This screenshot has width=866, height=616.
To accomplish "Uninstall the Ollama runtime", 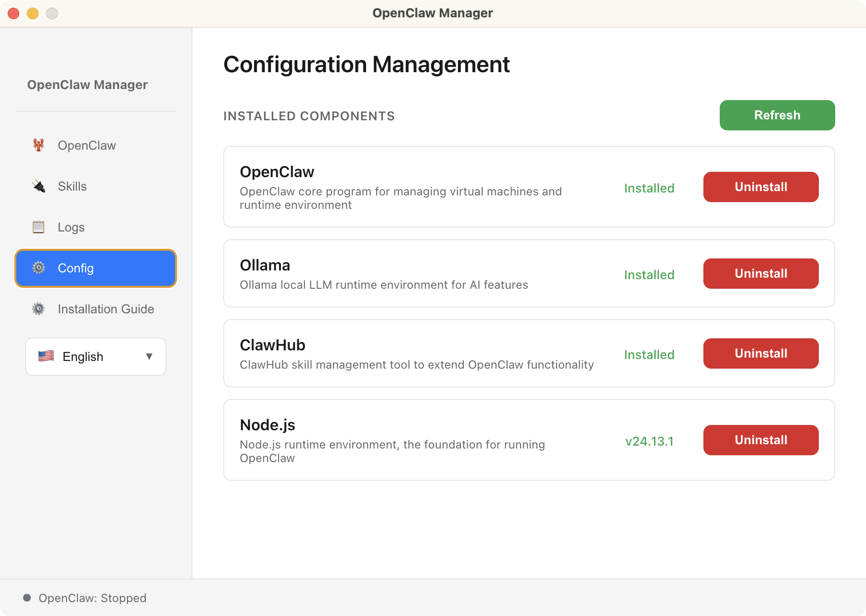I will click(x=761, y=273).
